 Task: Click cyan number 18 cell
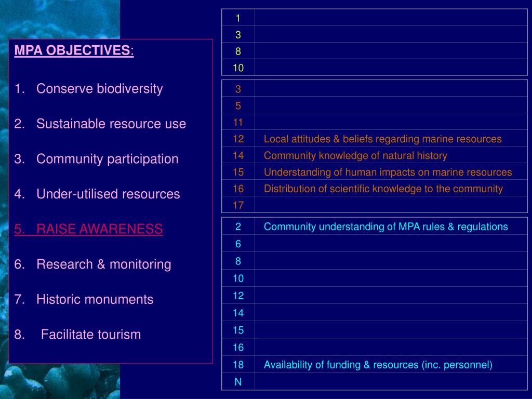[238, 365]
